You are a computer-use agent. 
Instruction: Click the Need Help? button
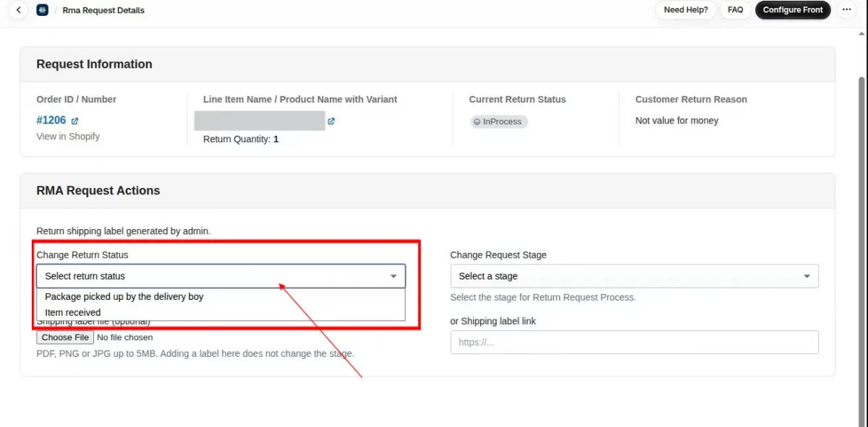686,10
